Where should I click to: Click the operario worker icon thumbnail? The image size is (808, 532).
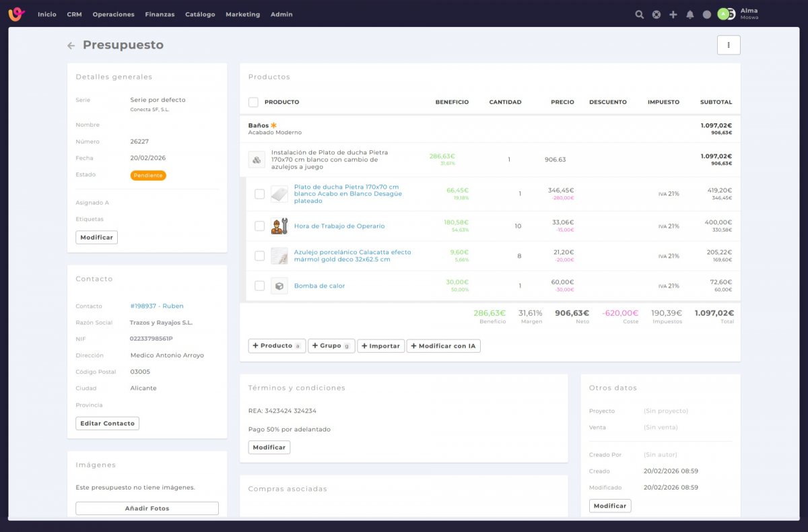[279, 226]
